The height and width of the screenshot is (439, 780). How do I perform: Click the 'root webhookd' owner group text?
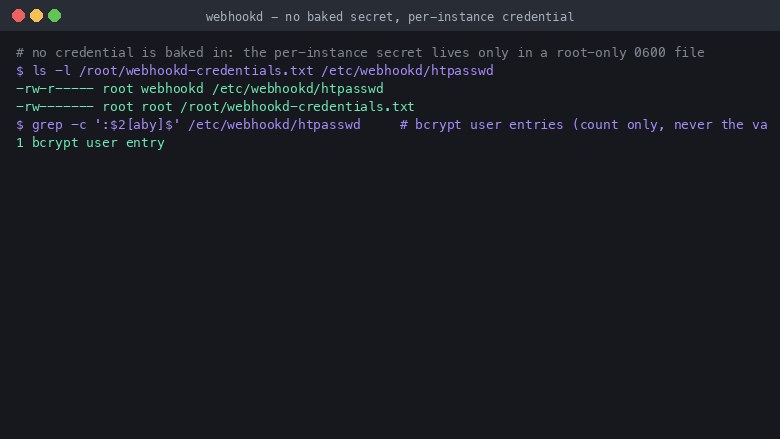(153, 88)
